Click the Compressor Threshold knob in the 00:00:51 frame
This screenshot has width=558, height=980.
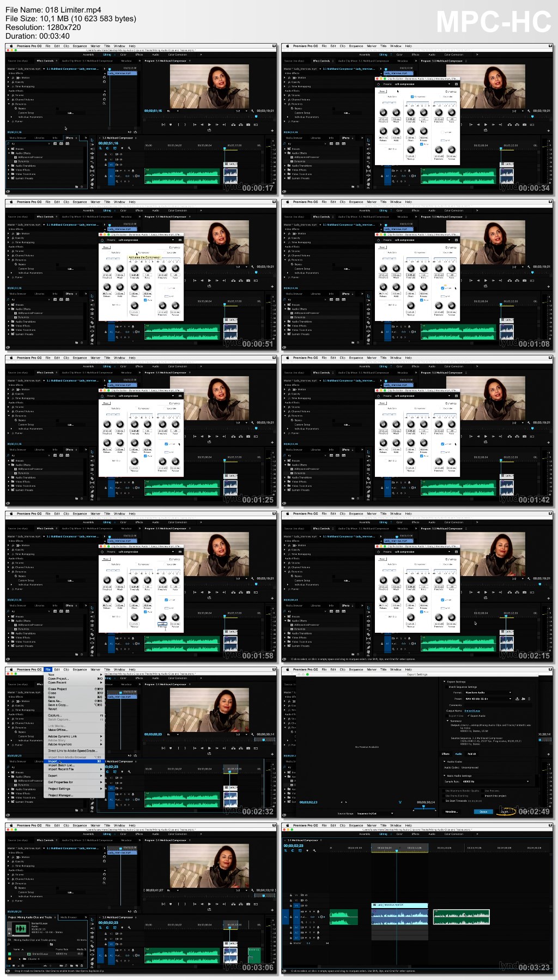pos(134,268)
